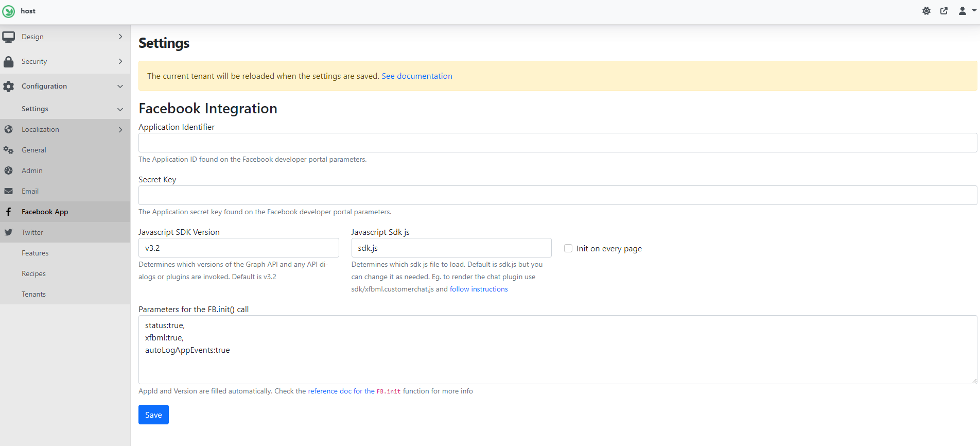
Task: Enable Init on every page checkbox
Action: (x=568, y=248)
